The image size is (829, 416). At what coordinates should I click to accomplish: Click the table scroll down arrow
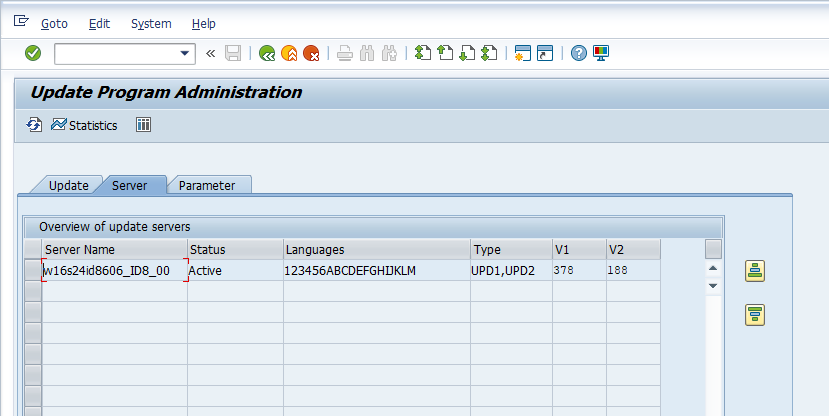point(713,286)
